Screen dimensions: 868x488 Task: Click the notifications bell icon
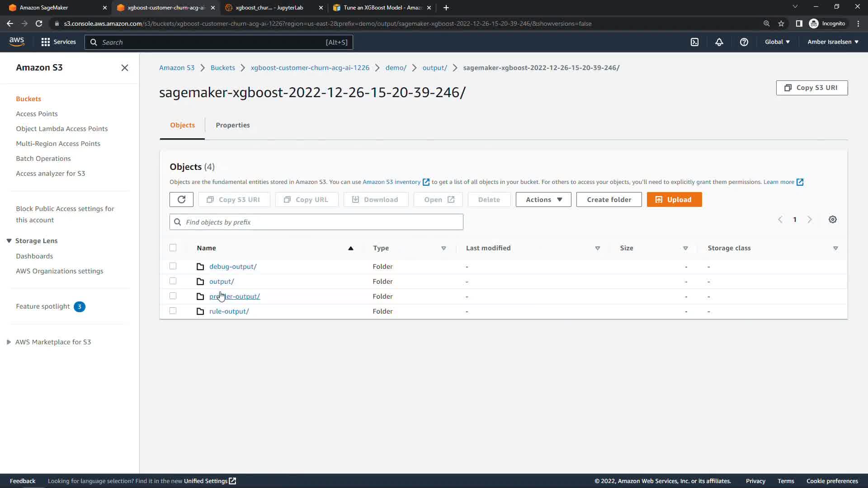pos(719,42)
